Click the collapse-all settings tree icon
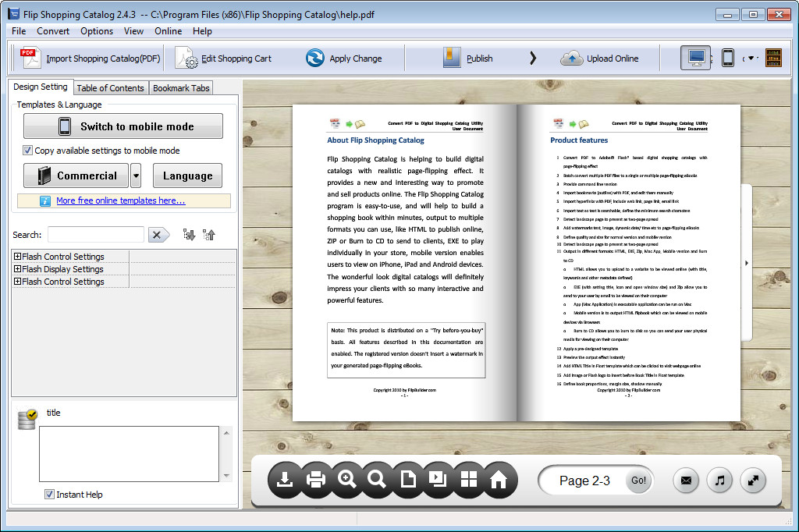Screen dimensions: 799x532 (x=209, y=234)
